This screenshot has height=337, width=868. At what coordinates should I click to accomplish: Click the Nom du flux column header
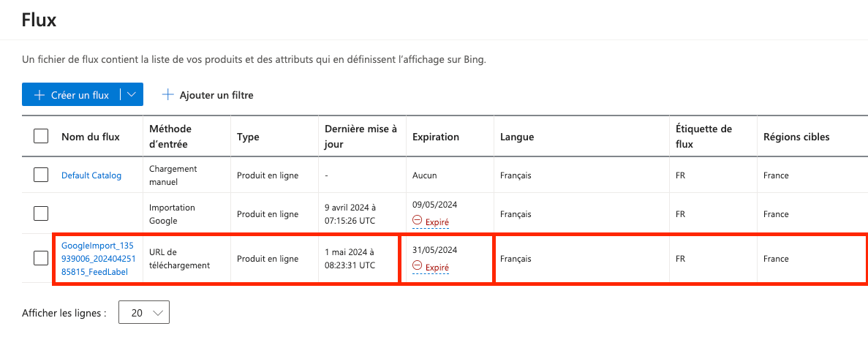coord(90,137)
